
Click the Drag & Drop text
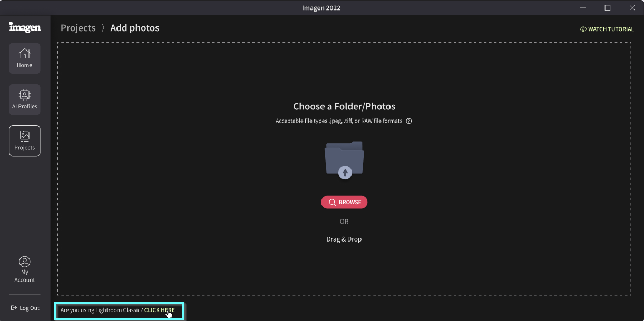(x=344, y=239)
